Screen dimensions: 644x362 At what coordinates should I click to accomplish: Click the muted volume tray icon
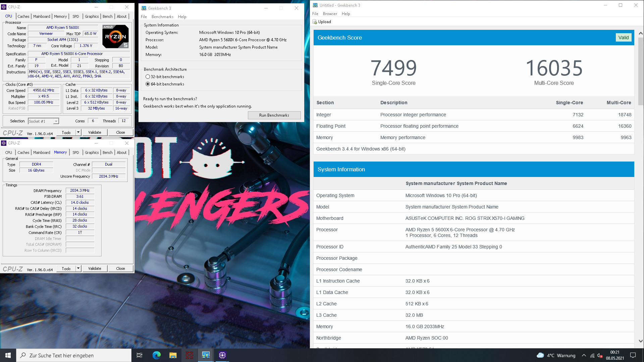[x=600, y=355]
